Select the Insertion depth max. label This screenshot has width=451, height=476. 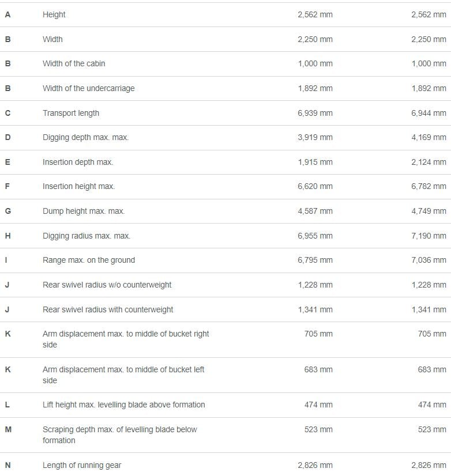78,162
